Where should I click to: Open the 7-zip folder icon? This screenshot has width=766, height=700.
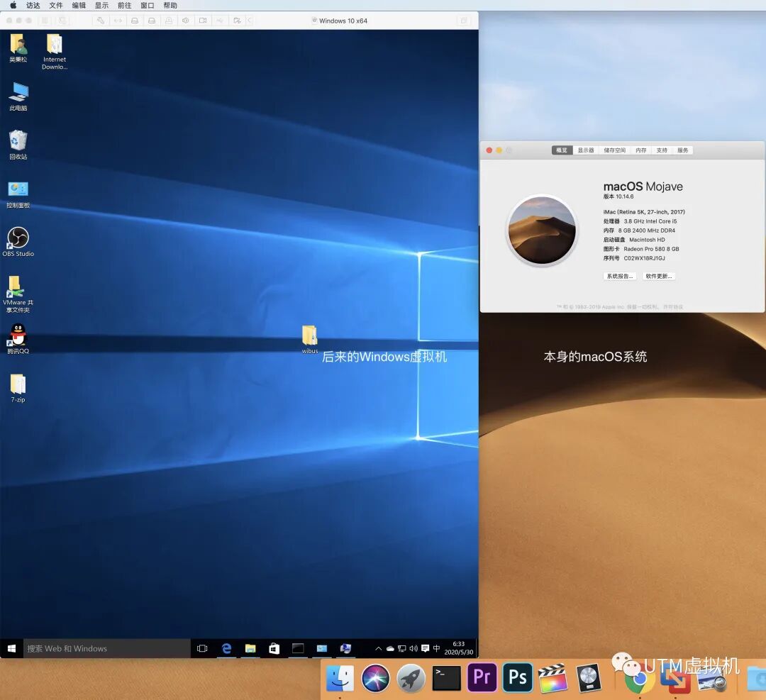pyautogui.click(x=18, y=388)
